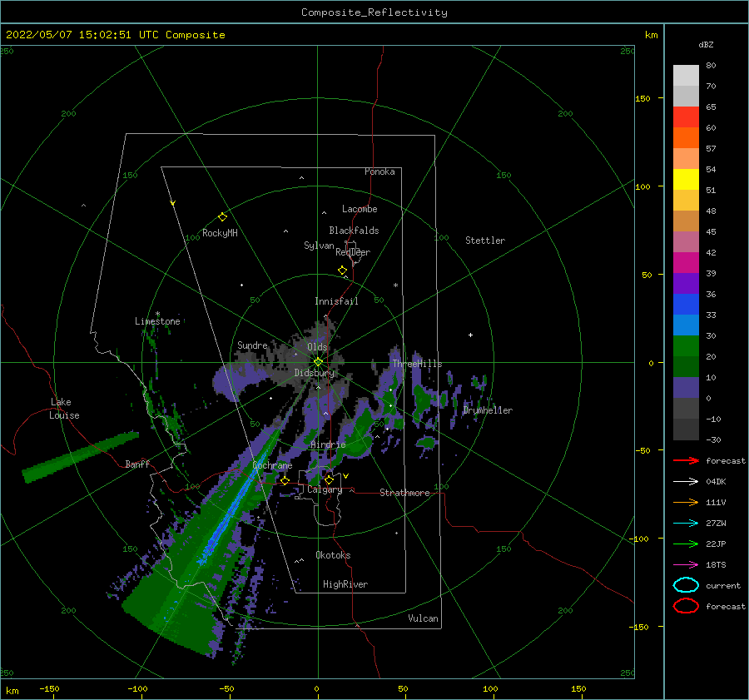Click the Ponoka label
The height and width of the screenshot is (700, 749).
pos(379,171)
